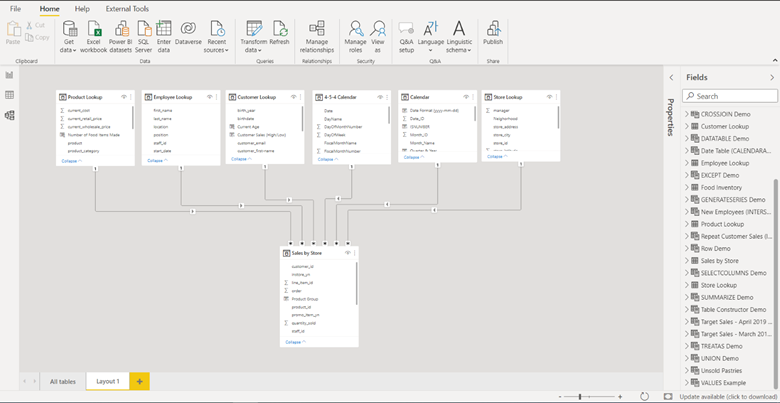Expand VALUES Example in Fields
The height and width of the screenshot is (403, 780).
[x=687, y=383]
